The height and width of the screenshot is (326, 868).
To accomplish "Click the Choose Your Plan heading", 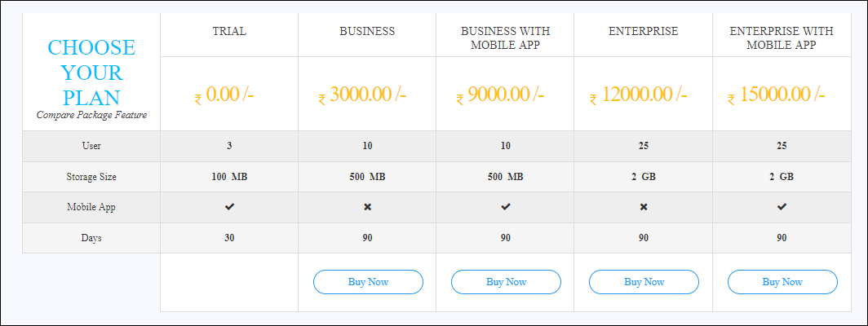I will tap(91, 73).
